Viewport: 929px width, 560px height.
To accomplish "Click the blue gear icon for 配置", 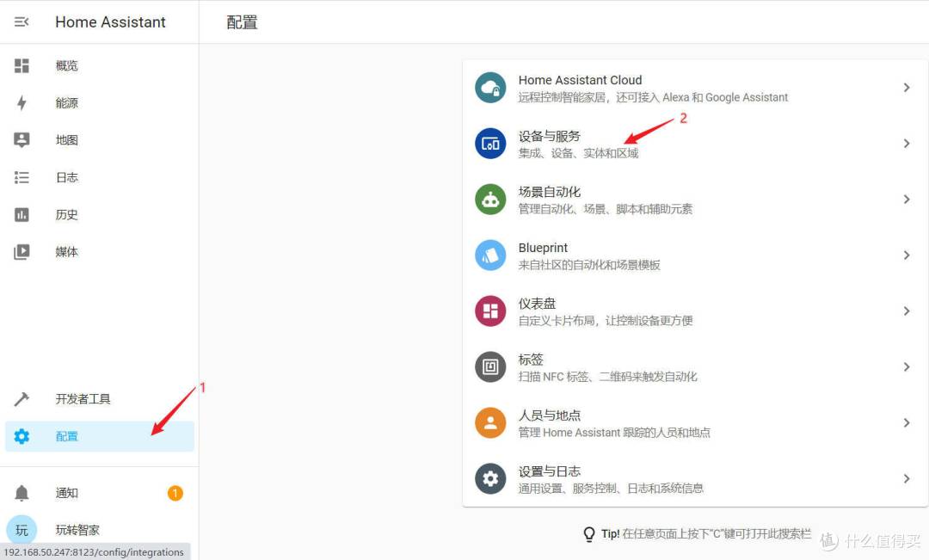I will pos(22,437).
